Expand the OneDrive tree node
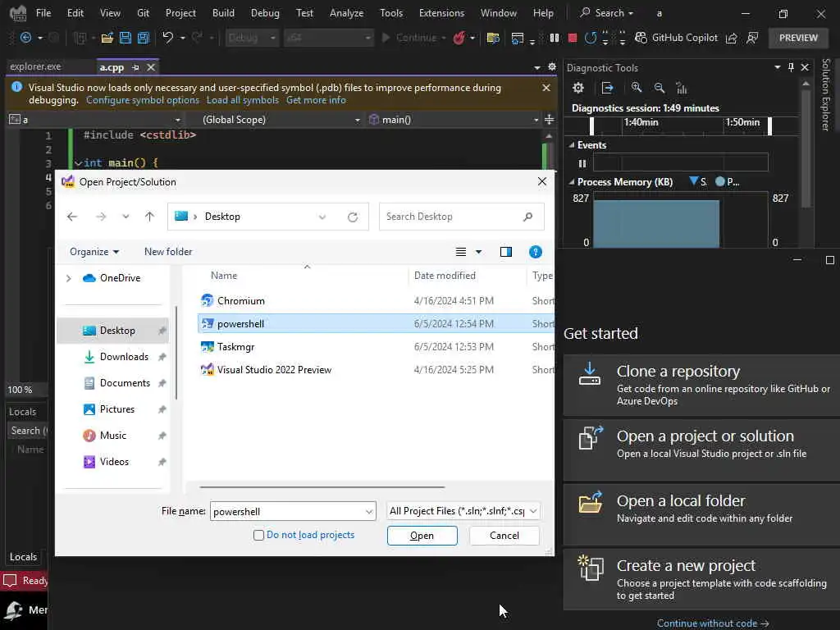The image size is (840, 630). [x=69, y=278]
